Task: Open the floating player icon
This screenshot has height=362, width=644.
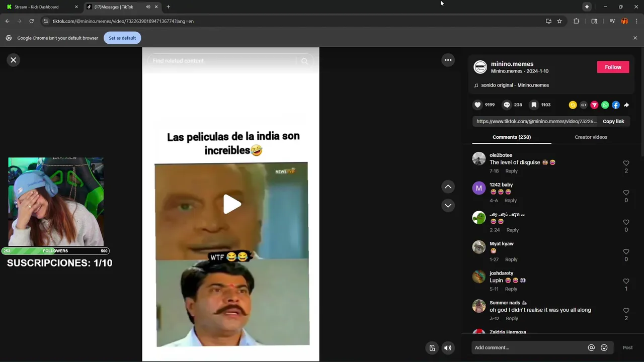Action: [432, 347]
